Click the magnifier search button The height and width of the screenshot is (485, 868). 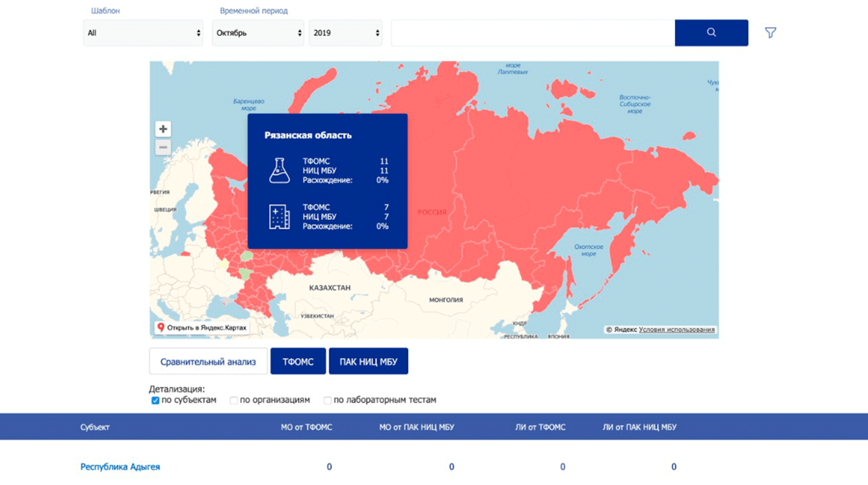711,33
